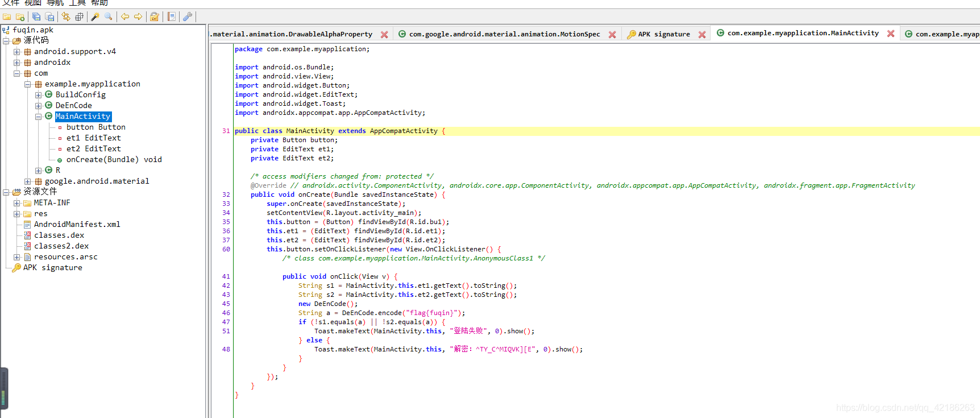Open the Log viewer notebook icon

click(x=171, y=17)
